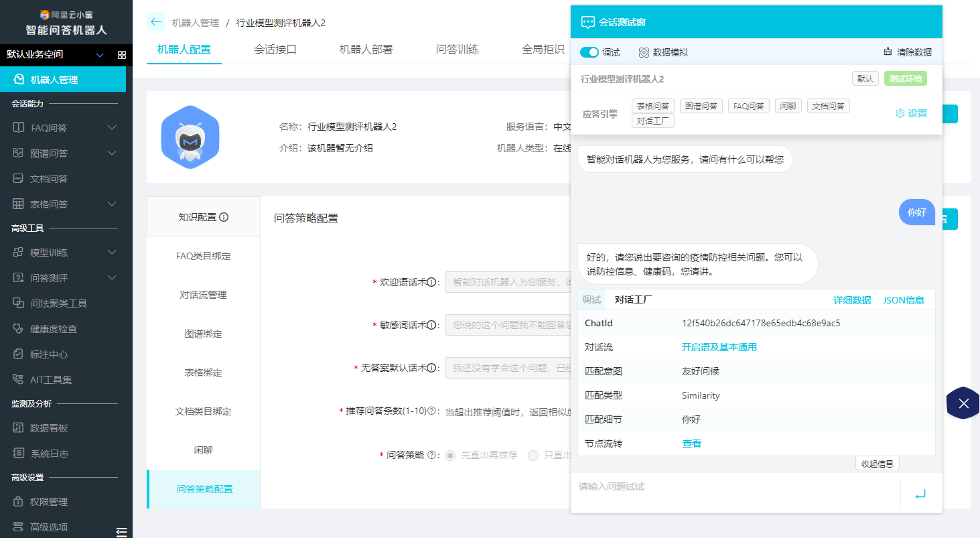Click the info icon next to 无答案默认话术
Image resolution: width=980 pixels, height=538 pixels.
431,368
